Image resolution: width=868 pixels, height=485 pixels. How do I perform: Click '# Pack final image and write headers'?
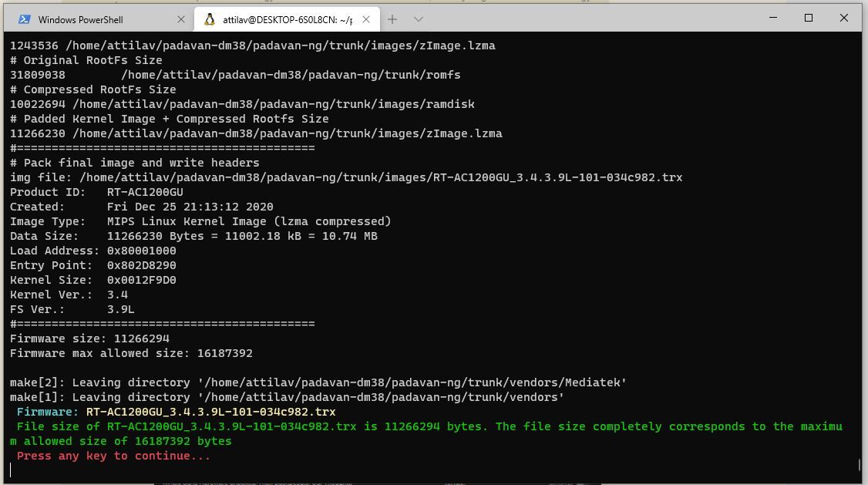click(135, 163)
